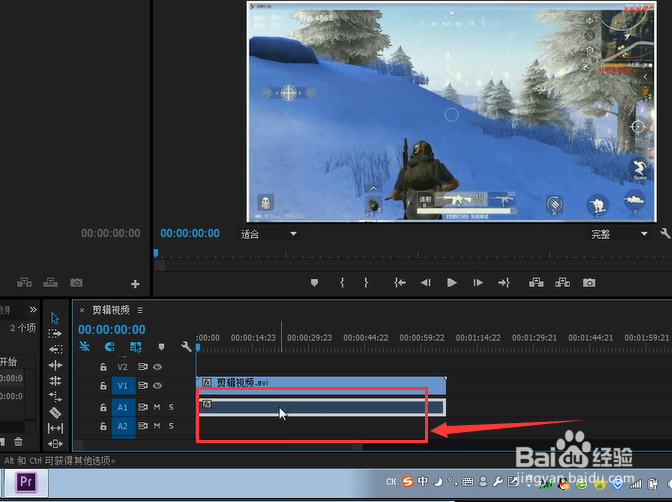Image resolution: width=672 pixels, height=502 pixels.
Task: Mute audio track A2
Action: (157, 426)
